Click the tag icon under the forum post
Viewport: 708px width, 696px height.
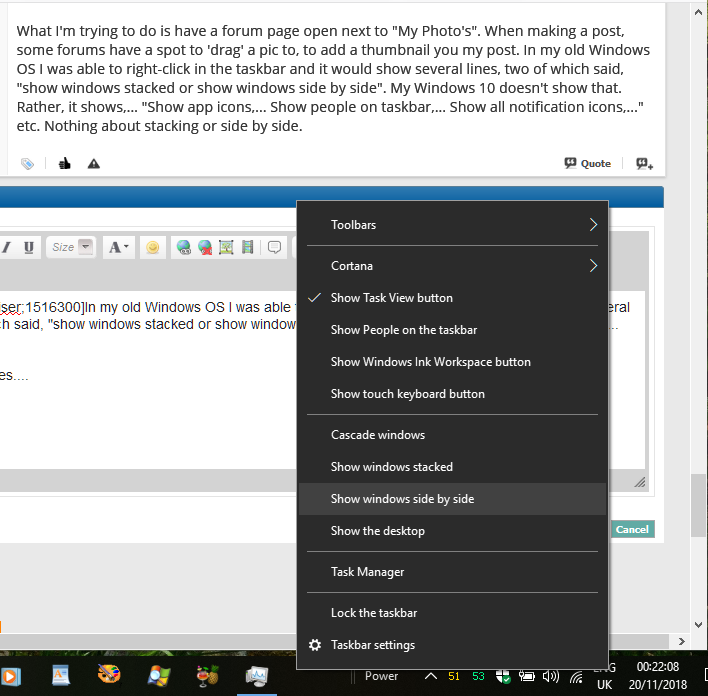point(27,163)
